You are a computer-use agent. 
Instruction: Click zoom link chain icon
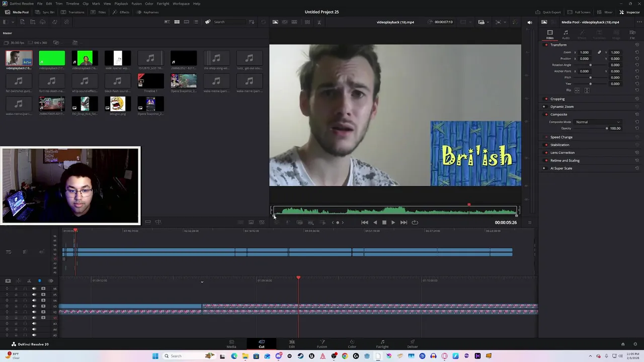pyautogui.click(x=599, y=52)
